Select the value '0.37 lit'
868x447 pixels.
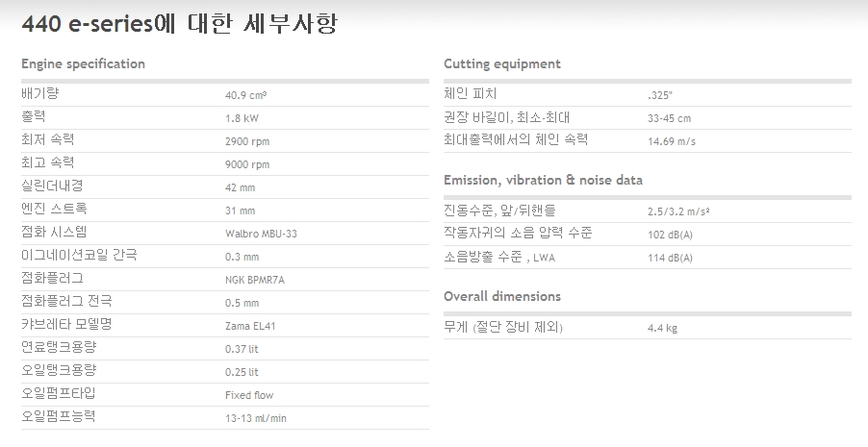(242, 349)
